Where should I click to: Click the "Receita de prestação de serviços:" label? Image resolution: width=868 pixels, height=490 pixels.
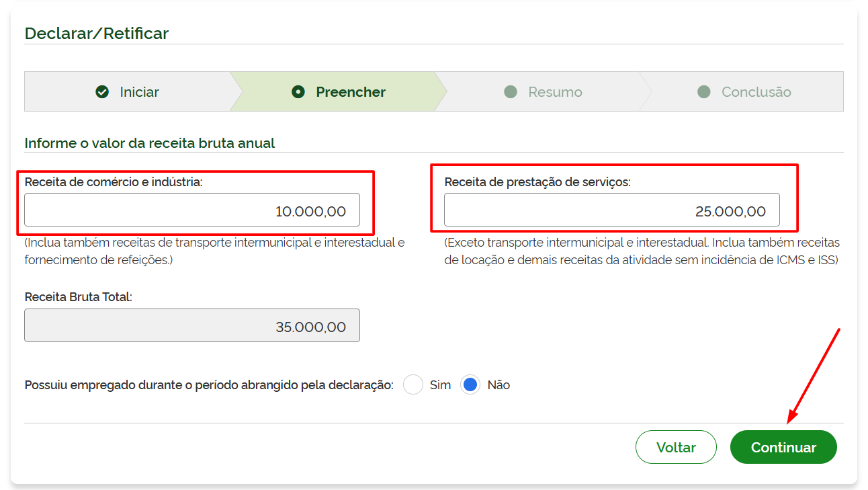click(x=537, y=182)
